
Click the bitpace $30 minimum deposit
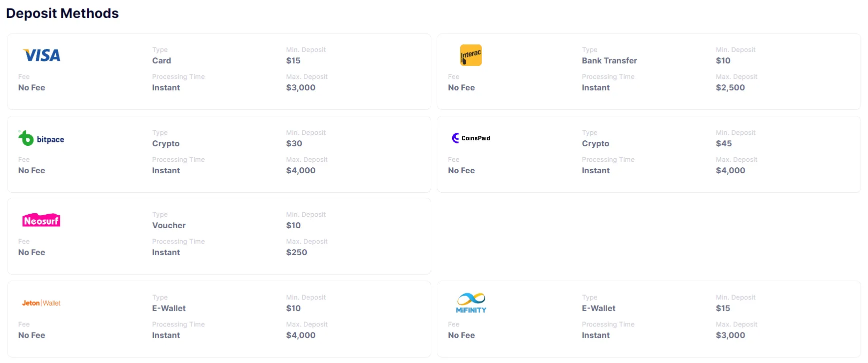(x=294, y=143)
